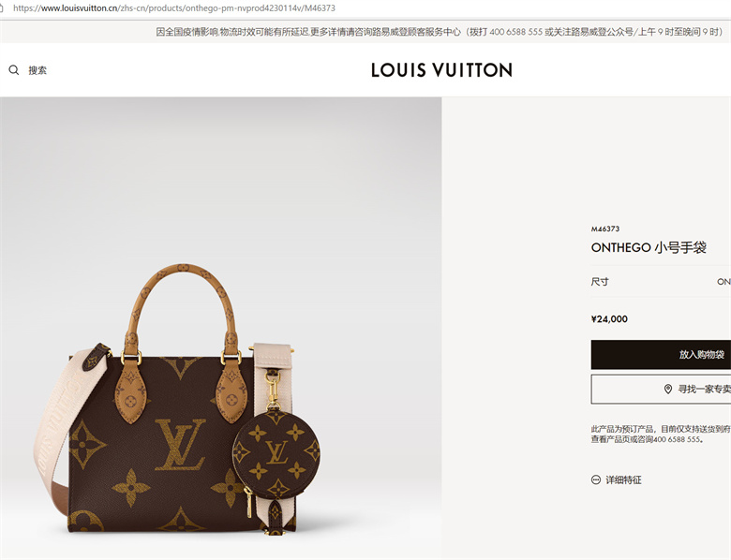
Task: Click the browser address bar URL
Action: coord(174,7)
